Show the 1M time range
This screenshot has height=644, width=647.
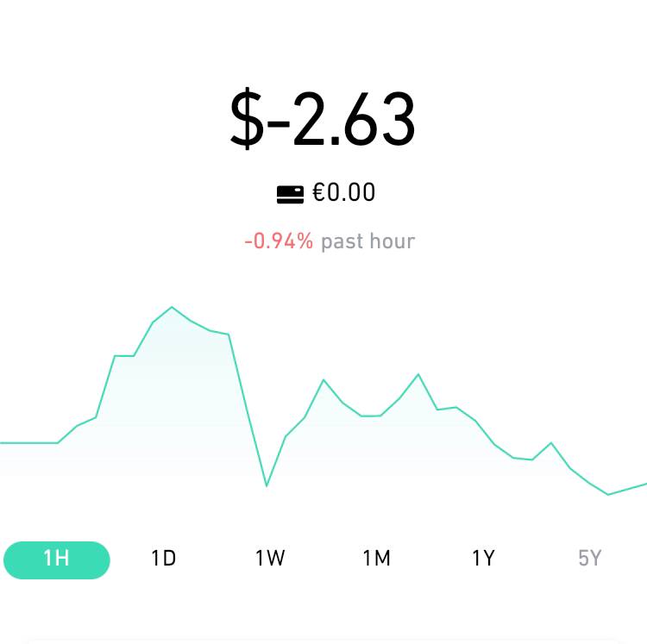point(377,559)
